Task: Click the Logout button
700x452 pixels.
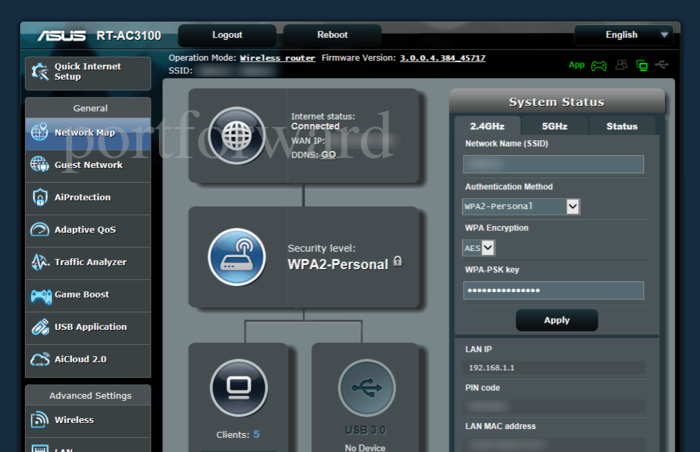Action: click(227, 35)
